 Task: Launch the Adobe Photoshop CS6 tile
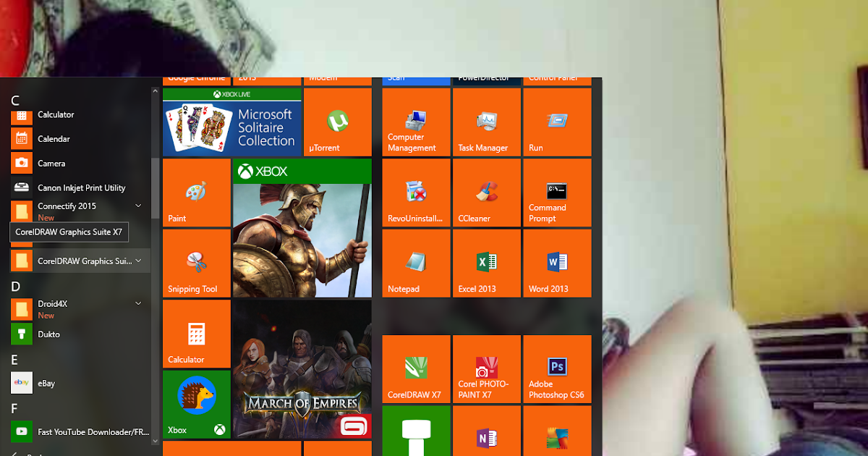coord(557,369)
